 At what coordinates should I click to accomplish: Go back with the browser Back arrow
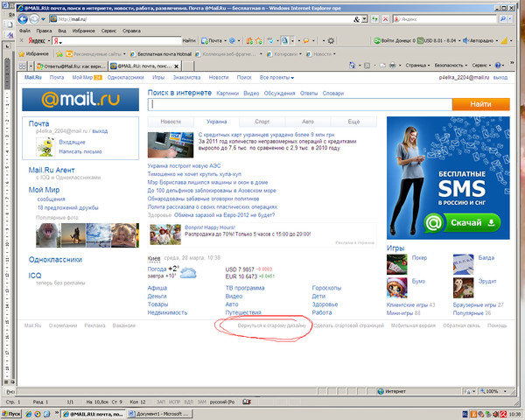tap(23, 19)
